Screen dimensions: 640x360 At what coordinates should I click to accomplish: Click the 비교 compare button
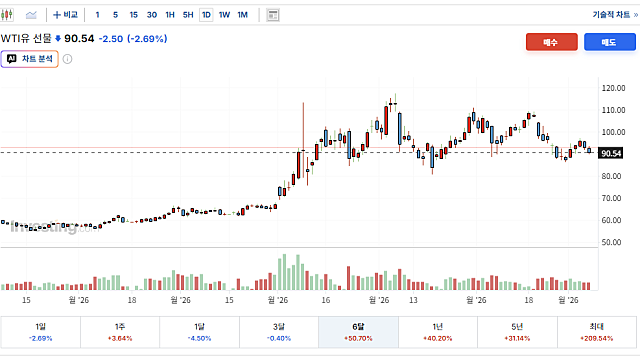tap(65, 15)
